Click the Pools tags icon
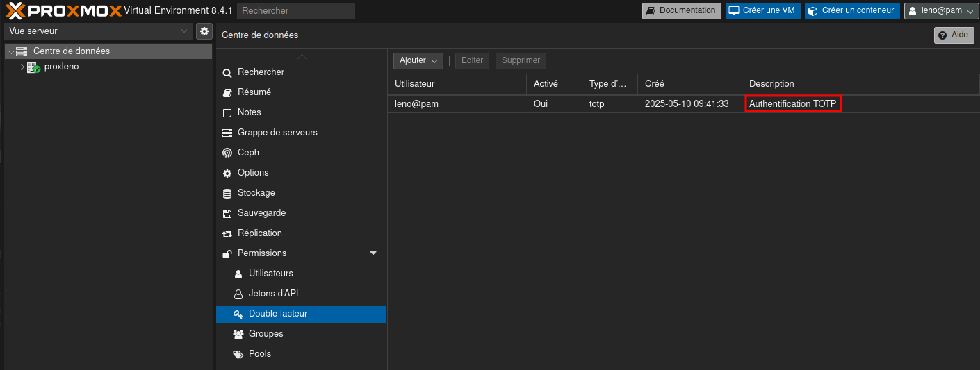 tap(238, 354)
